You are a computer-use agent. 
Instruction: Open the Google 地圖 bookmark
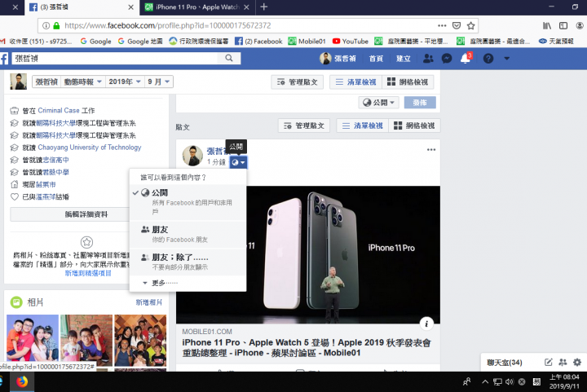tap(140, 41)
